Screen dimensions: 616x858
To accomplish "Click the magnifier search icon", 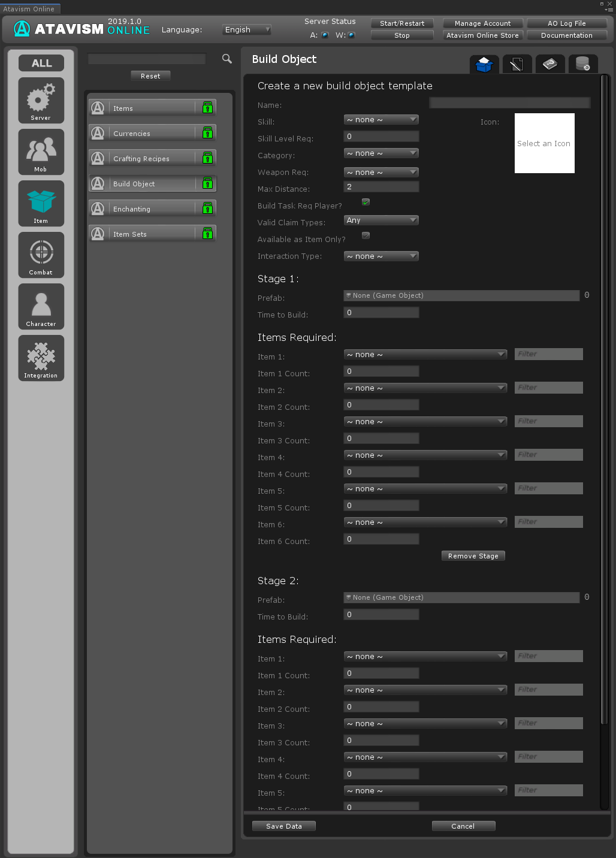I will [x=227, y=59].
